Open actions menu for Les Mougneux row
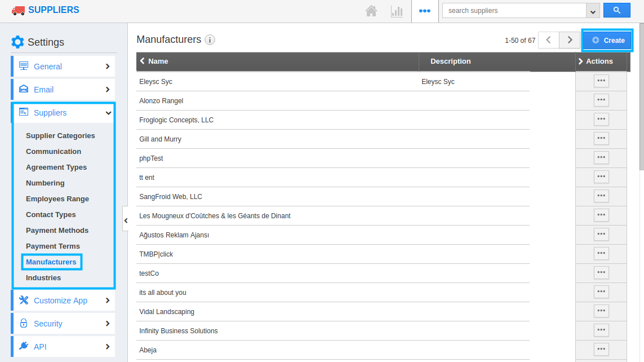644x362 pixels. [x=601, y=215]
